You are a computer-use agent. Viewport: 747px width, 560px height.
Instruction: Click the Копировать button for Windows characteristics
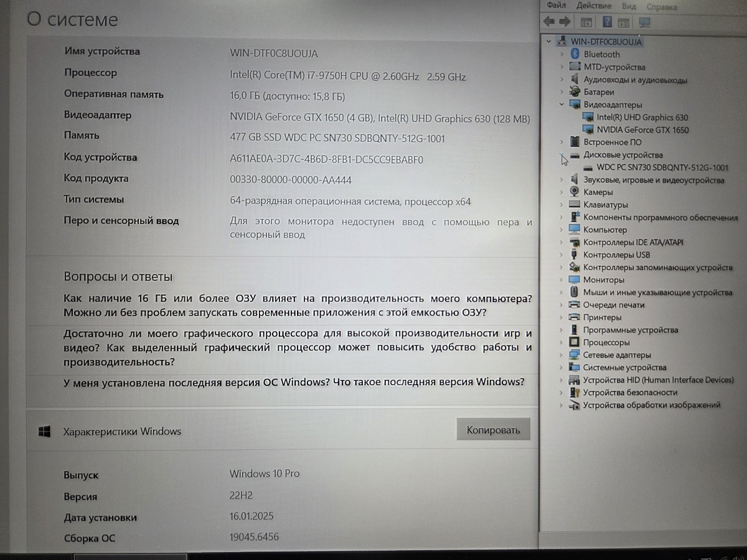point(493,430)
